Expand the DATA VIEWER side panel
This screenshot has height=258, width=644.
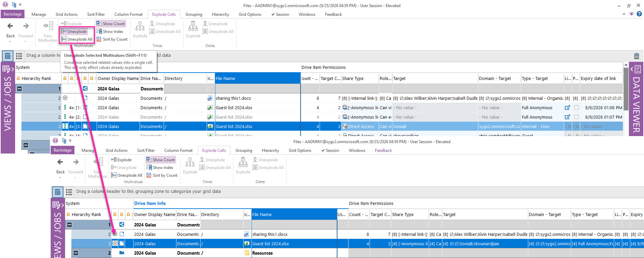pyautogui.click(x=636, y=69)
